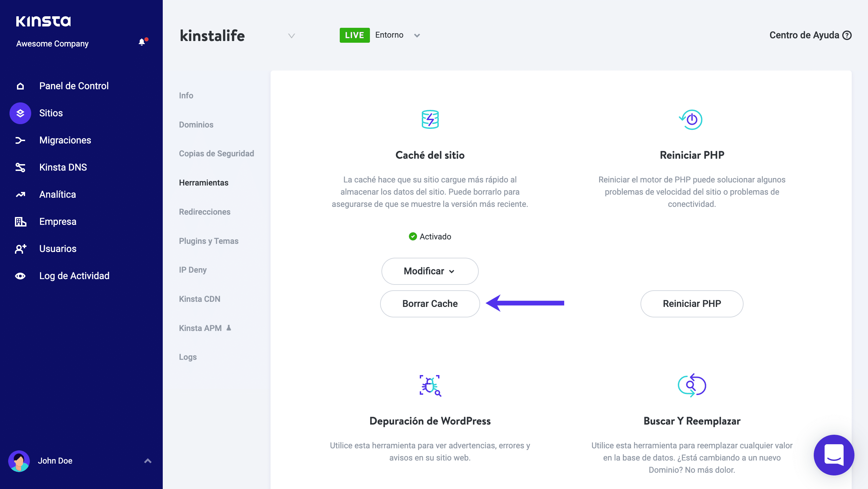Switch to the Redirecciones tab
This screenshot has height=489, width=868.
[x=205, y=212]
